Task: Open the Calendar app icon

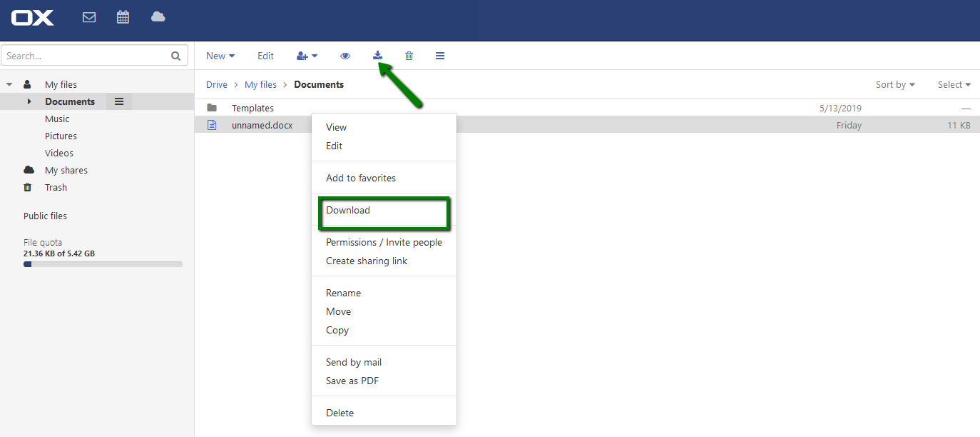Action: point(123,17)
